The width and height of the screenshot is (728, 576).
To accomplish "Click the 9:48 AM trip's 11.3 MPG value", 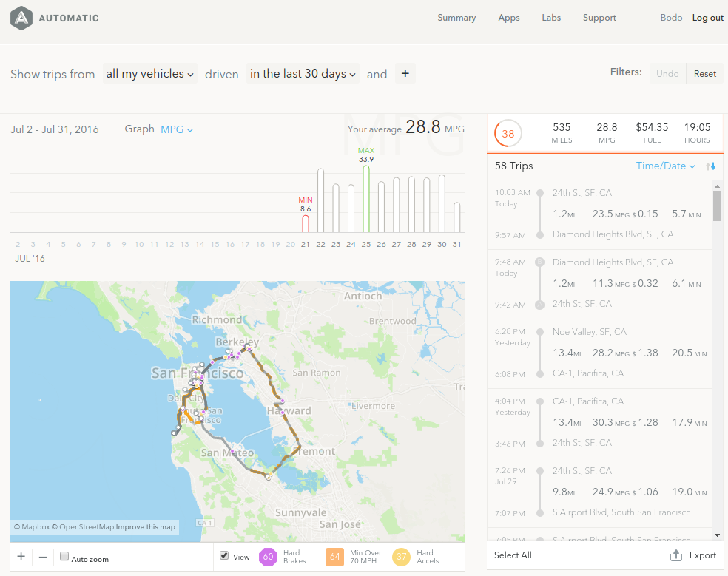I will click(610, 284).
